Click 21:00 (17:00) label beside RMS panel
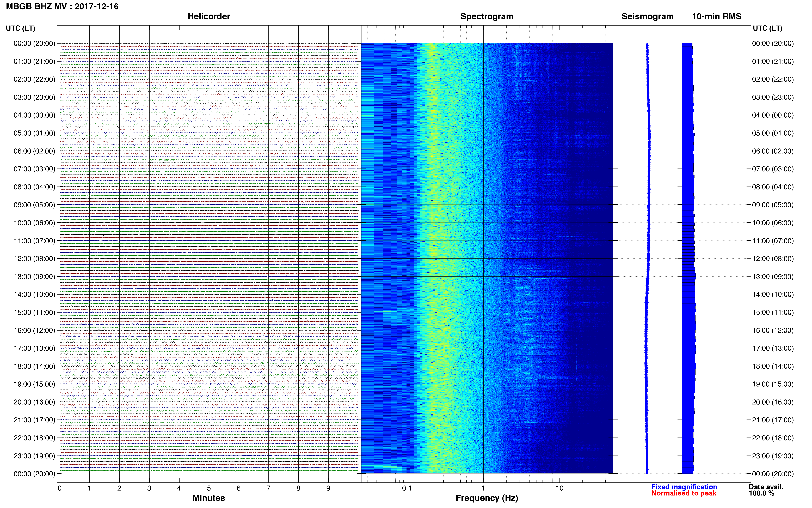Image resolution: width=812 pixels, height=508 pixels. point(773,420)
